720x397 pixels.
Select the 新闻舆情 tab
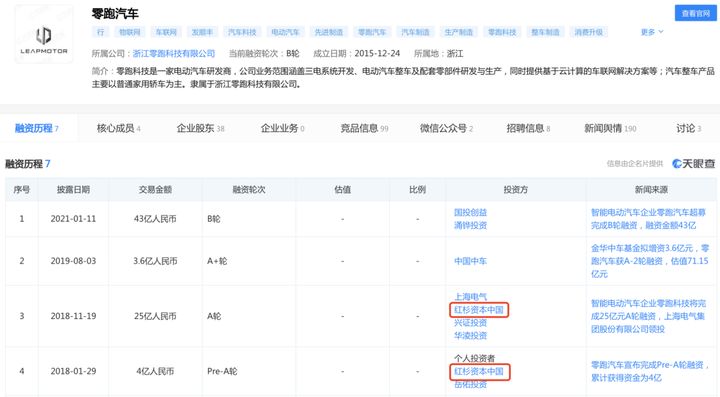(610, 129)
